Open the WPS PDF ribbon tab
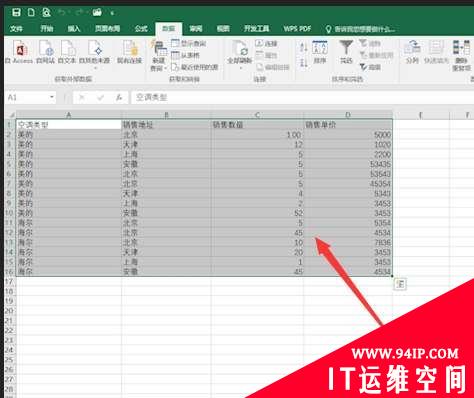474x398 pixels. tap(297, 29)
